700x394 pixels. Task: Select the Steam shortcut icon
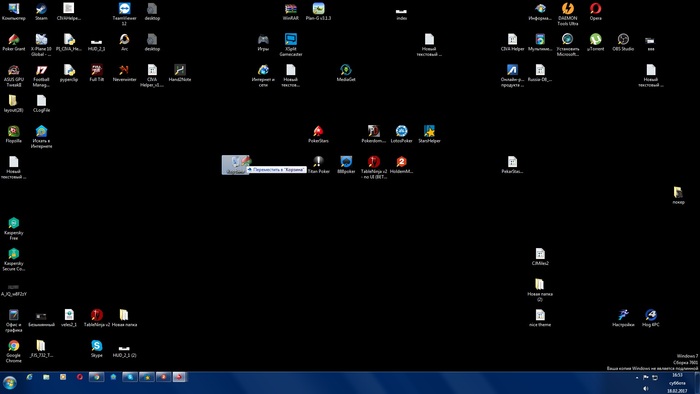click(x=41, y=12)
